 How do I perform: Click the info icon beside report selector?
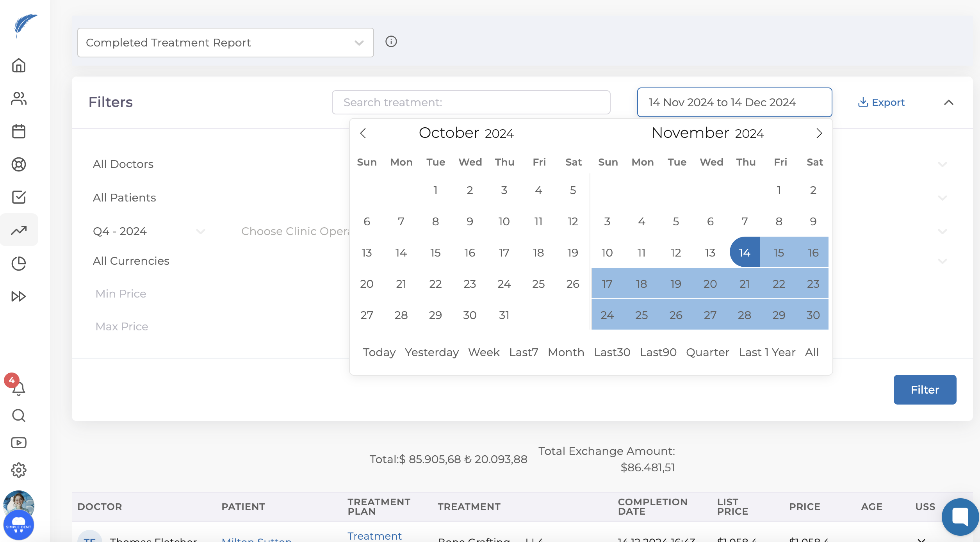point(391,41)
